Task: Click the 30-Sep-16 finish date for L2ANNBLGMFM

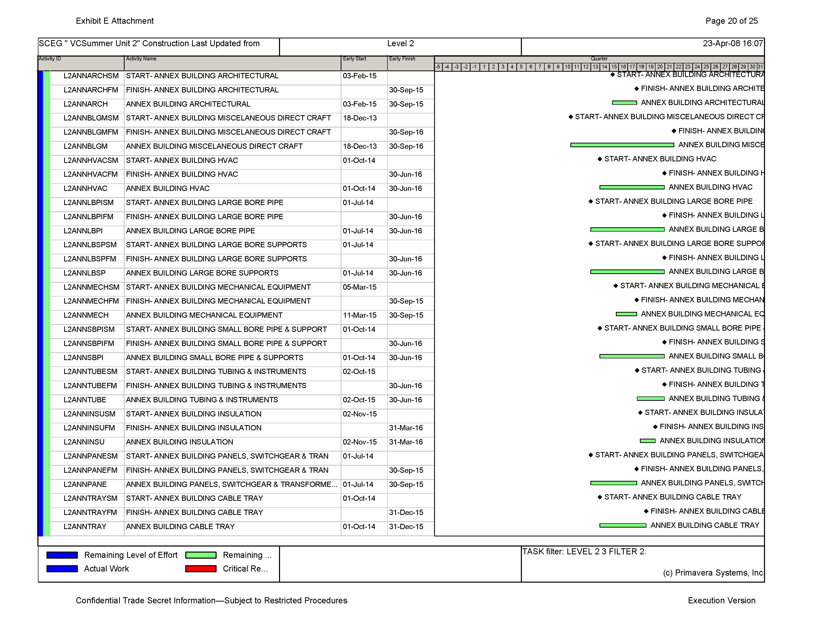Action: (406, 132)
